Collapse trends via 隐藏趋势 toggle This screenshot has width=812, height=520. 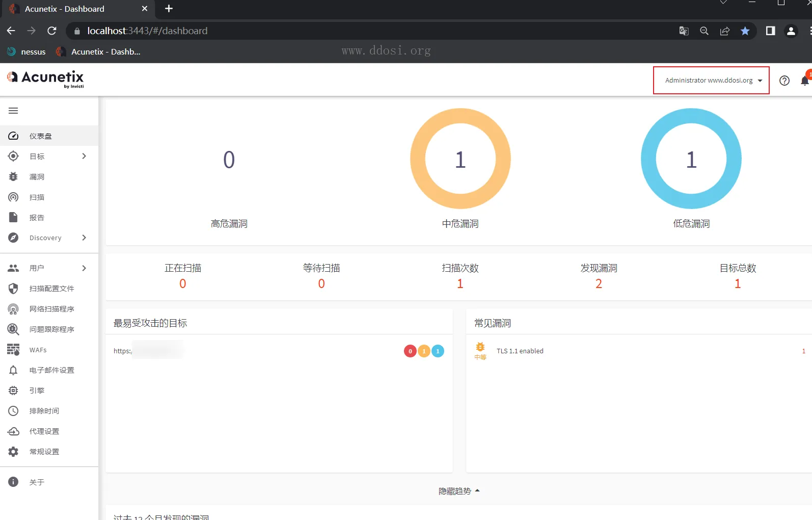coord(459,491)
